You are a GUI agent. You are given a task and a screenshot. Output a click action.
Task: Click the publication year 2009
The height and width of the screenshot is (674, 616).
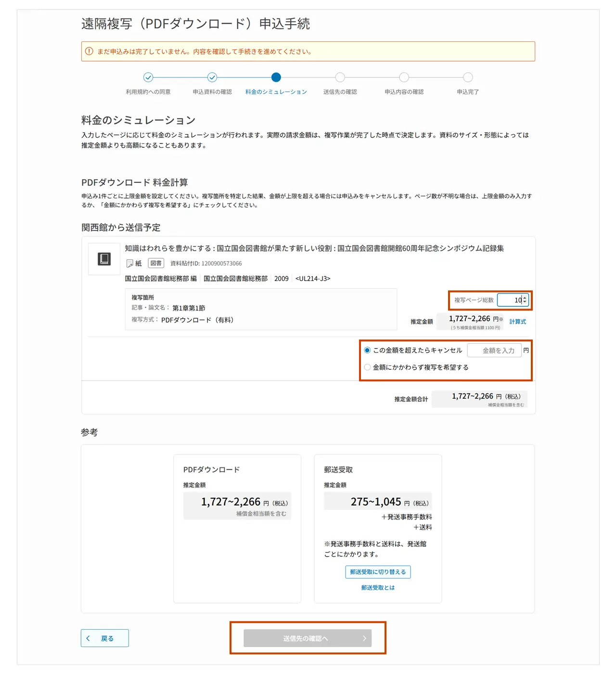click(282, 279)
